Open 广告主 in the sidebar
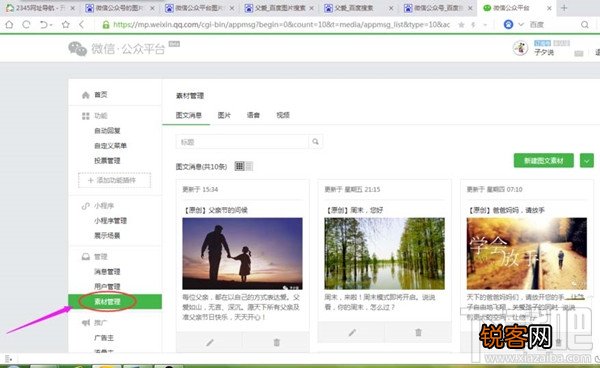This screenshot has height=368, width=600. coord(104,338)
